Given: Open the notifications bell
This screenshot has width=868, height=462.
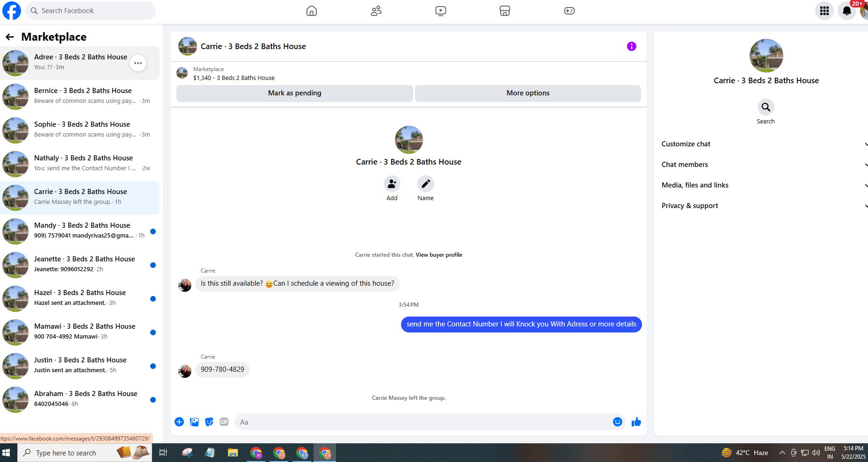Looking at the screenshot, I should [847, 11].
